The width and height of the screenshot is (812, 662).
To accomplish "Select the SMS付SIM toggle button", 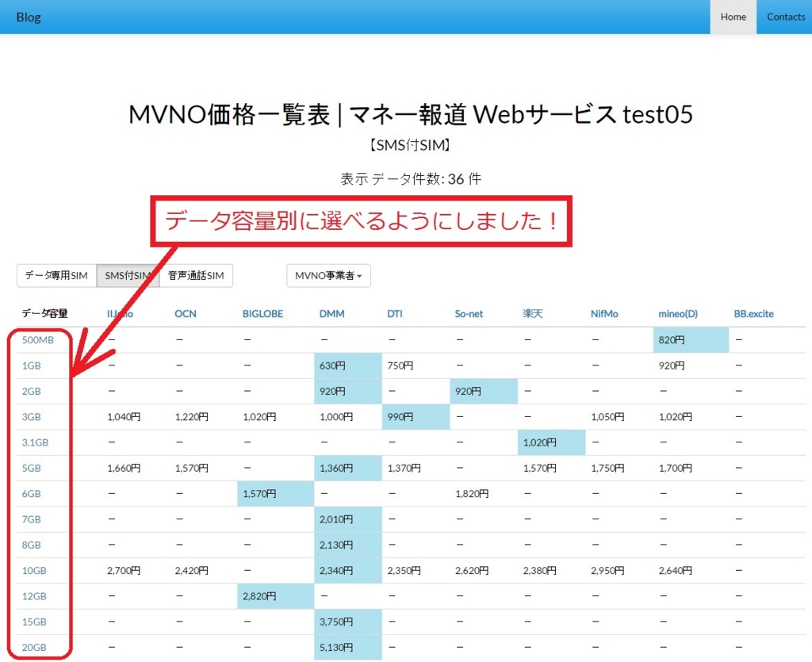I will point(128,275).
